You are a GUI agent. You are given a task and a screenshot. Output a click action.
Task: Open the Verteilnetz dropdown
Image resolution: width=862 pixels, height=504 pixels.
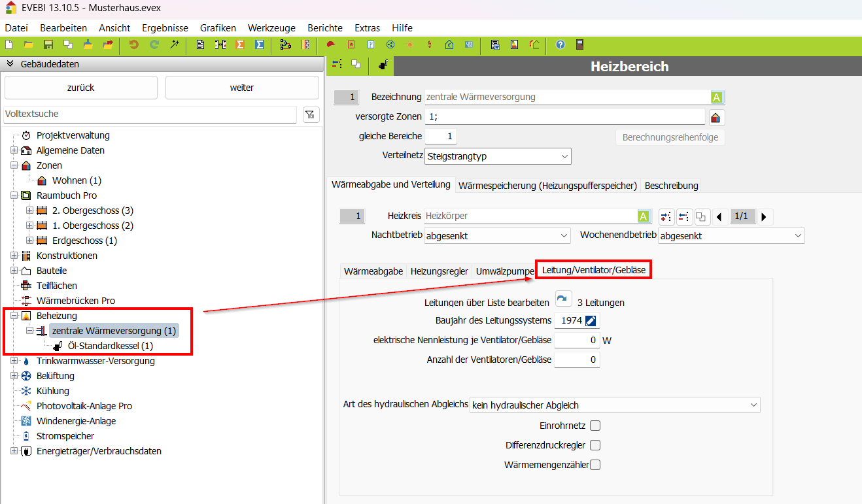[x=498, y=157]
